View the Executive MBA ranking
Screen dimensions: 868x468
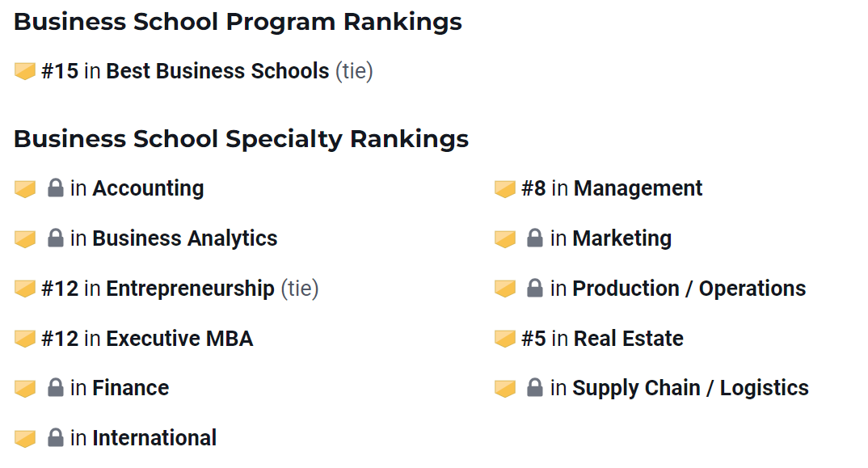179,339
